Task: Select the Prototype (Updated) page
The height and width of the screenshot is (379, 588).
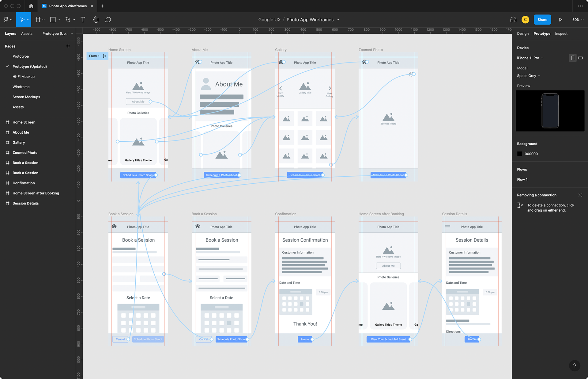Action: [x=30, y=67]
